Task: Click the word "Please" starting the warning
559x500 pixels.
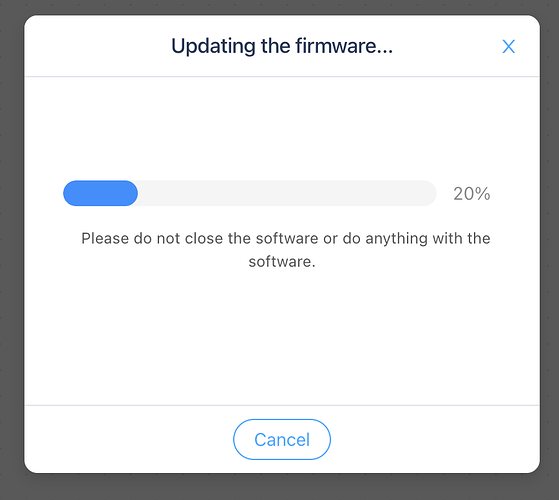Action: 105,238
